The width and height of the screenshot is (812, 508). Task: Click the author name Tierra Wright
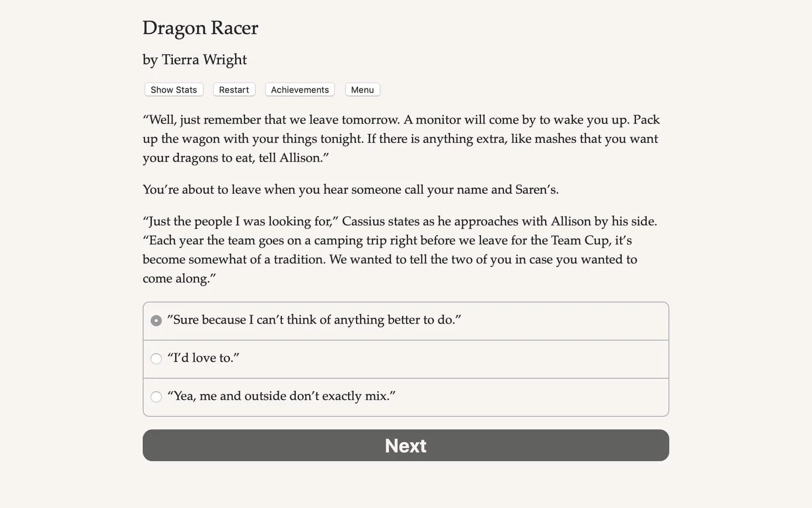tap(194, 60)
